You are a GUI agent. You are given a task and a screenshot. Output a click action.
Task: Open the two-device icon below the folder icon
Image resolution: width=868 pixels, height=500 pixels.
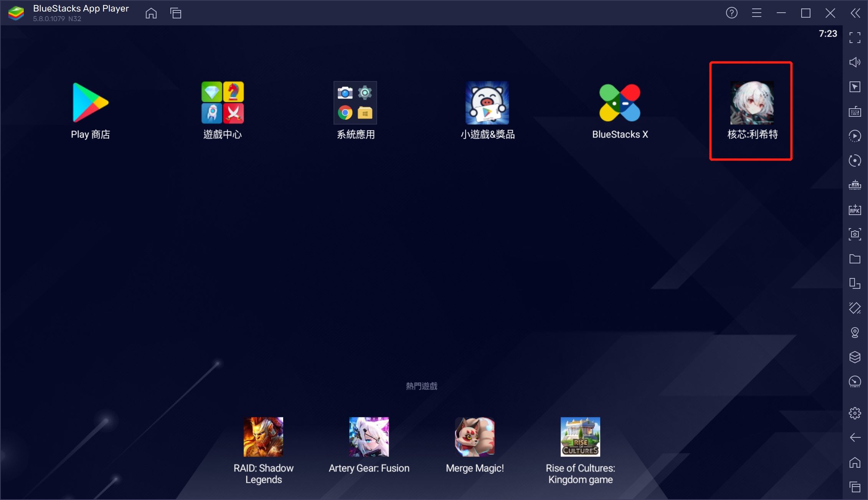click(x=855, y=283)
